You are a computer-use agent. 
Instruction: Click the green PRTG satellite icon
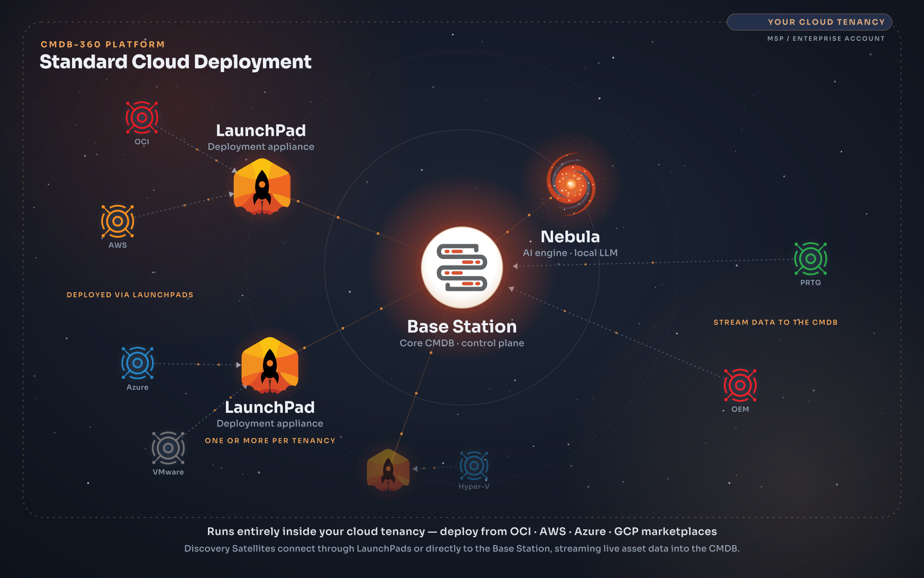(x=810, y=258)
